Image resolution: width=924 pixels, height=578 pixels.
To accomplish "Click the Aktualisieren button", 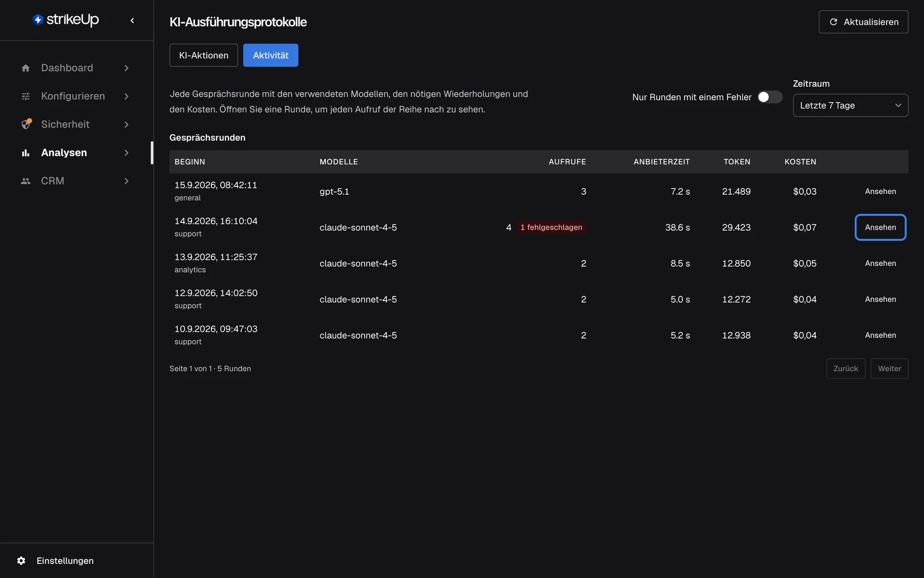I will (x=863, y=22).
